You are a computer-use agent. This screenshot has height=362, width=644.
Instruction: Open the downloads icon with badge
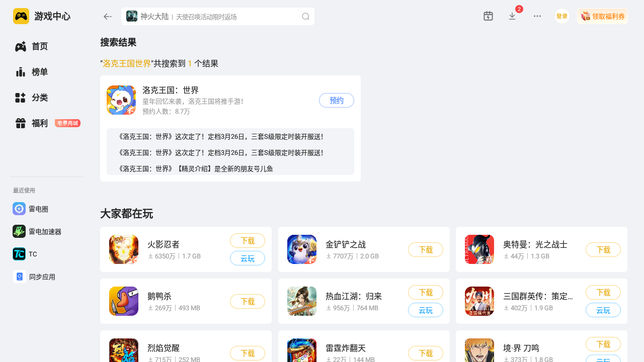coord(512,16)
